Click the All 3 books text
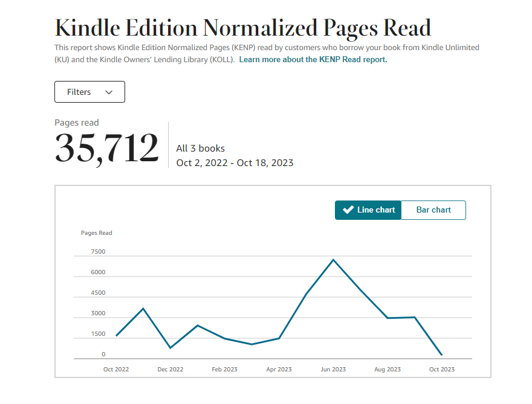 click(200, 149)
